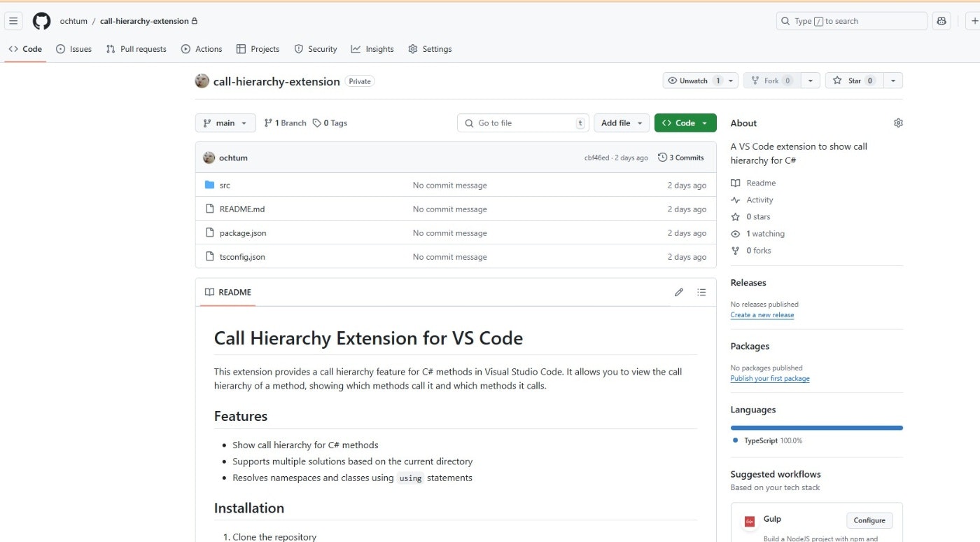
Task: Switch to the Code tab
Action: pyautogui.click(x=25, y=49)
